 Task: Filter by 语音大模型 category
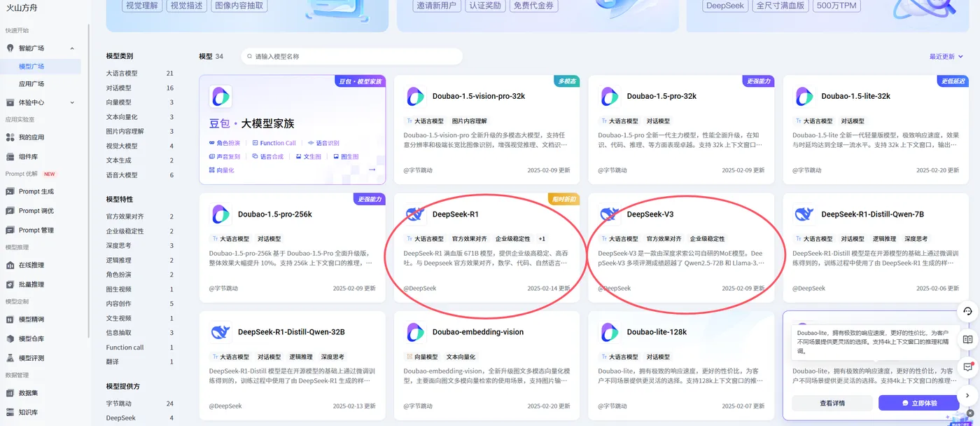[122, 175]
